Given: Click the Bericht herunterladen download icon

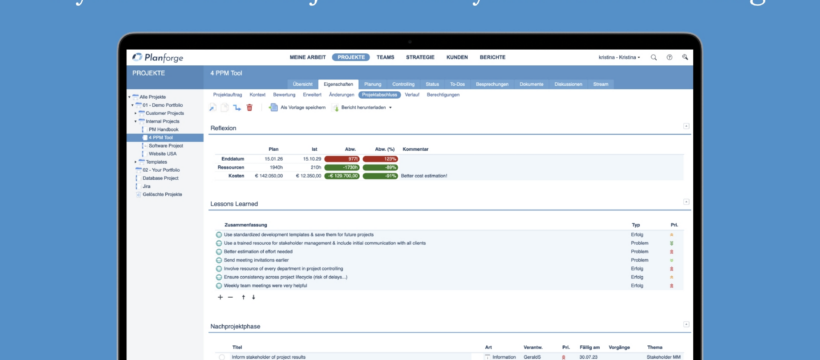Looking at the screenshot, I should (336, 108).
